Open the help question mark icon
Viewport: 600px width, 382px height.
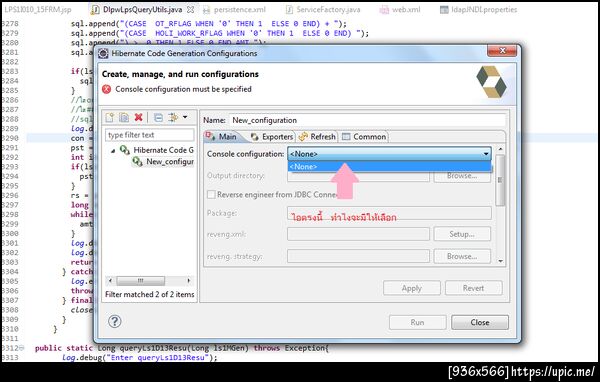click(x=114, y=322)
